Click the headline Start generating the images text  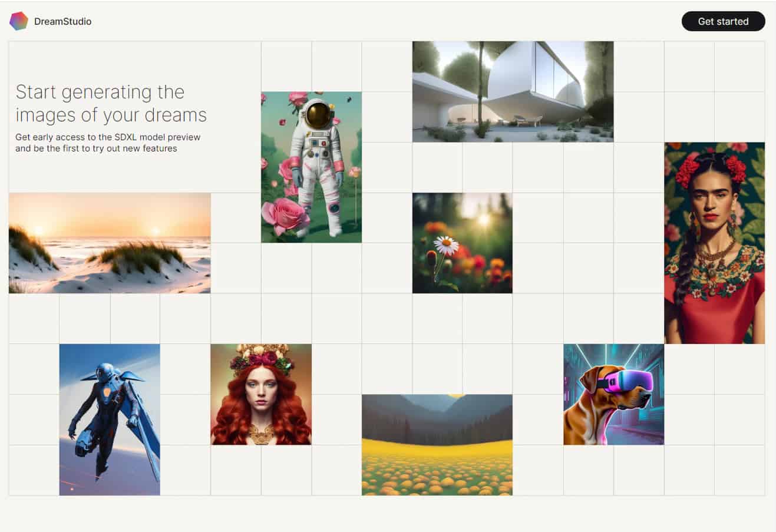[111, 103]
